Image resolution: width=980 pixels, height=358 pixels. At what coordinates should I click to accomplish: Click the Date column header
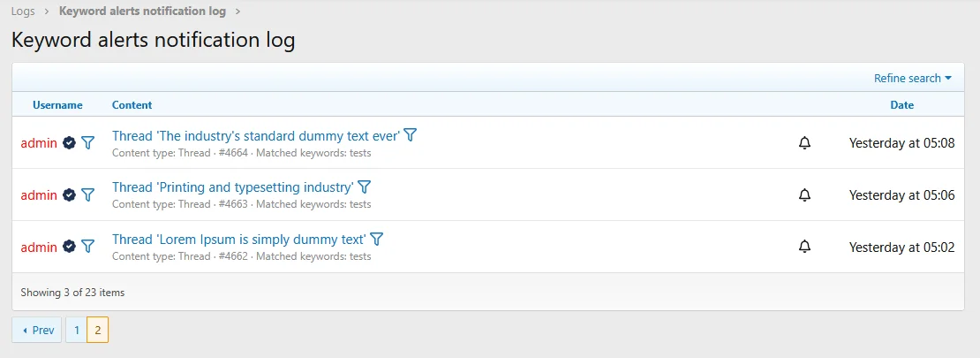tap(901, 104)
